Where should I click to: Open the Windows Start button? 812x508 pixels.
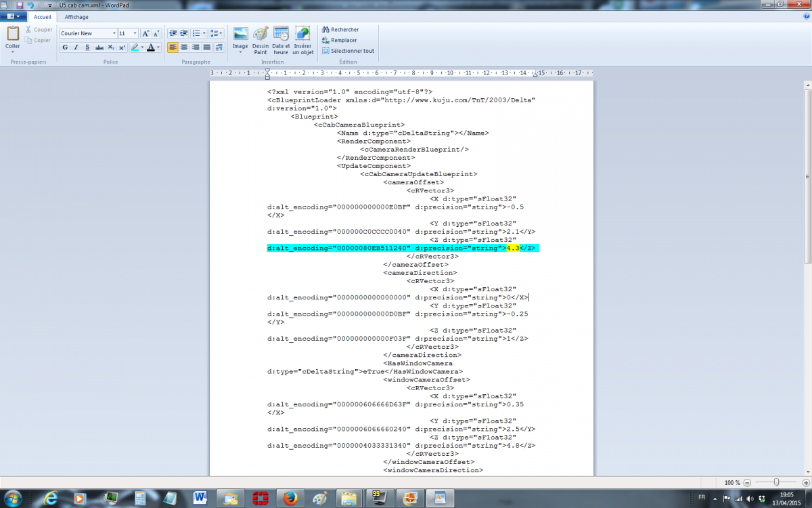[x=14, y=498]
